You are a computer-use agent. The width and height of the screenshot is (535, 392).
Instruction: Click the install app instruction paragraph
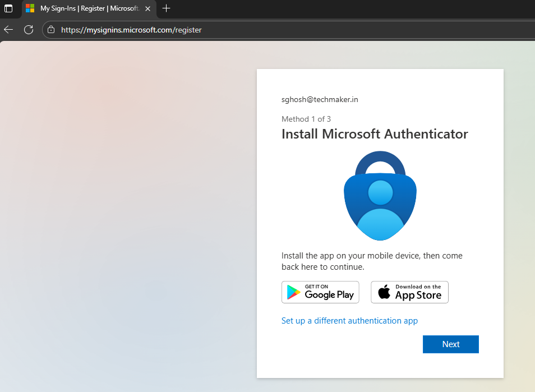(372, 261)
